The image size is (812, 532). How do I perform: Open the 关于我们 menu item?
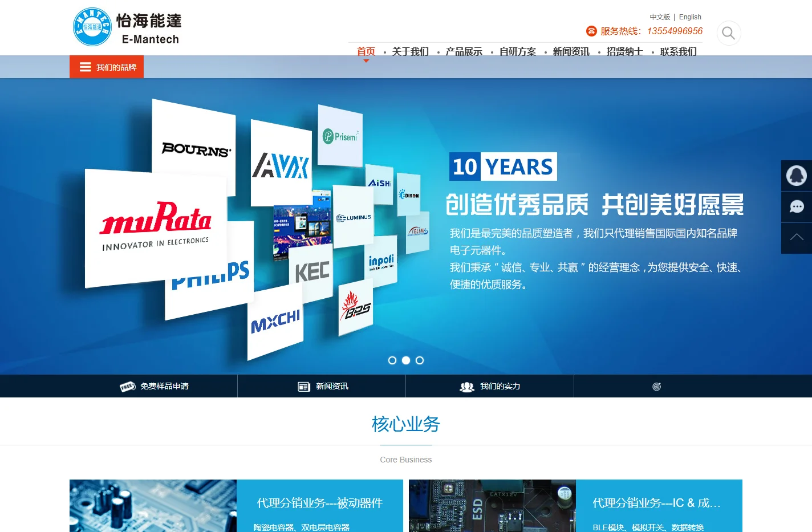coord(411,51)
